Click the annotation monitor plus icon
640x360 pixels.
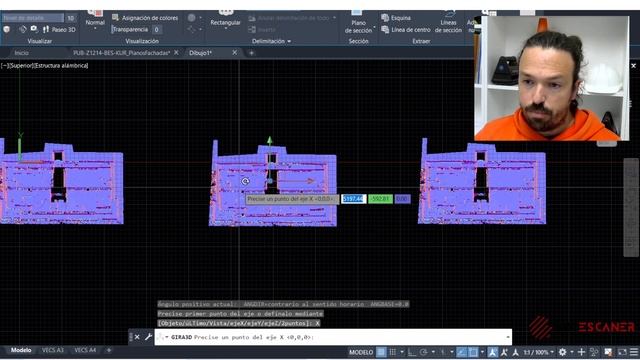(x=581, y=352)
